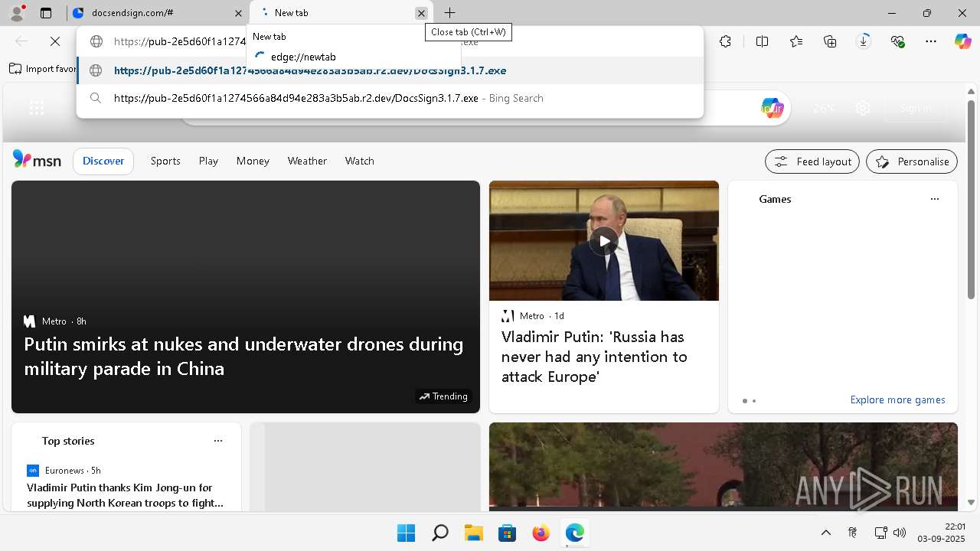Screen dimensions: 980x551
Task: Select the Bing Search suggestion
Action: click(x=390, y=98)
